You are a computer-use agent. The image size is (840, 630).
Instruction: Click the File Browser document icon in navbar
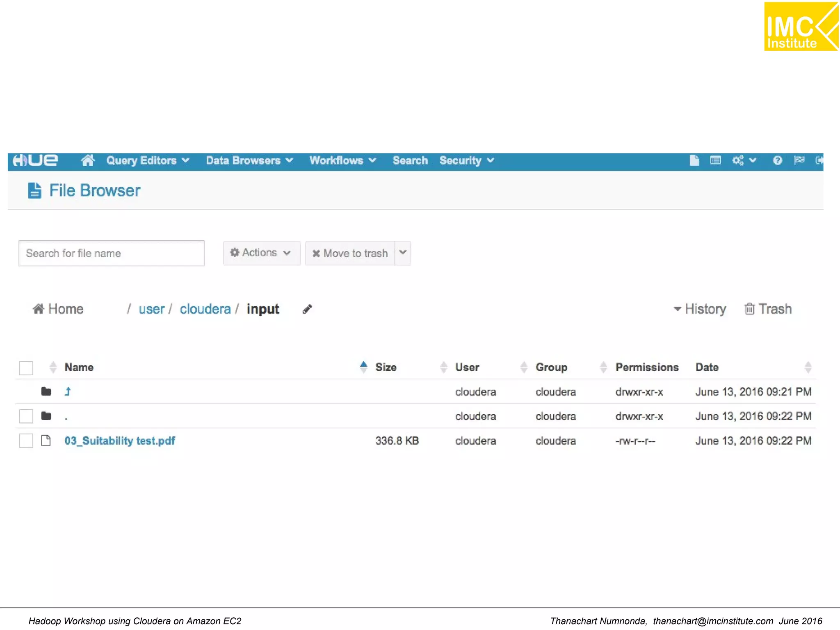coord(694,160)
